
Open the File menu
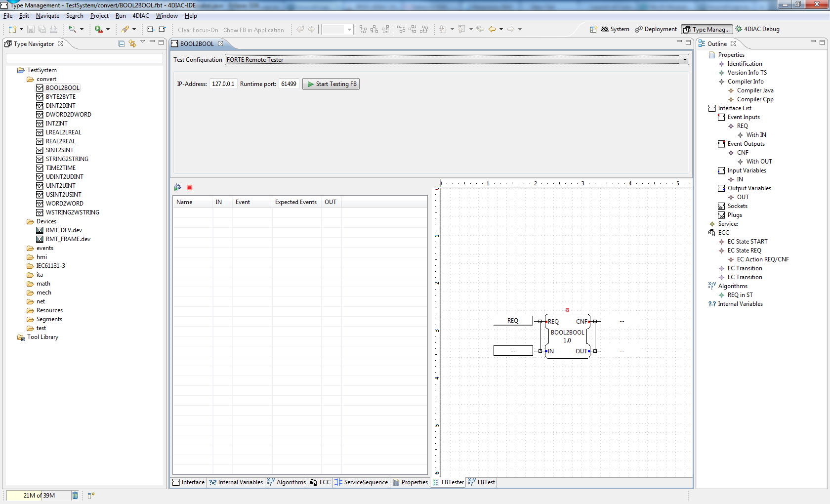tap(8, 16)
